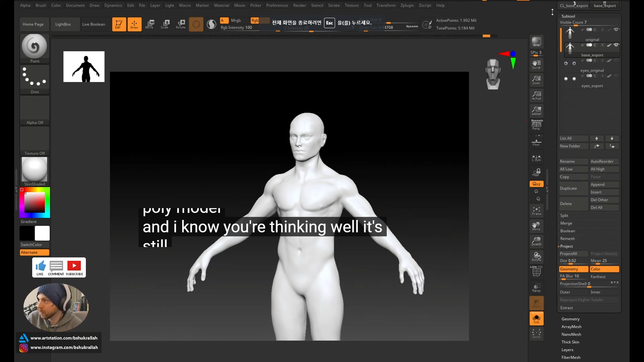Click the Frame view icon
This screenshot has width=644, height=362.
[536, 211]
